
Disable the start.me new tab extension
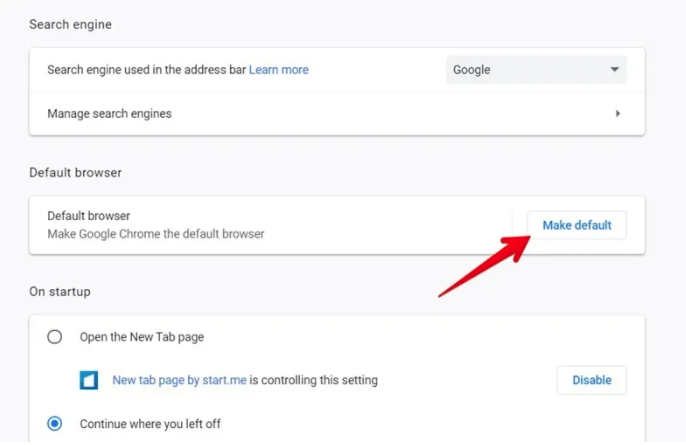click(x=592, y=380)
